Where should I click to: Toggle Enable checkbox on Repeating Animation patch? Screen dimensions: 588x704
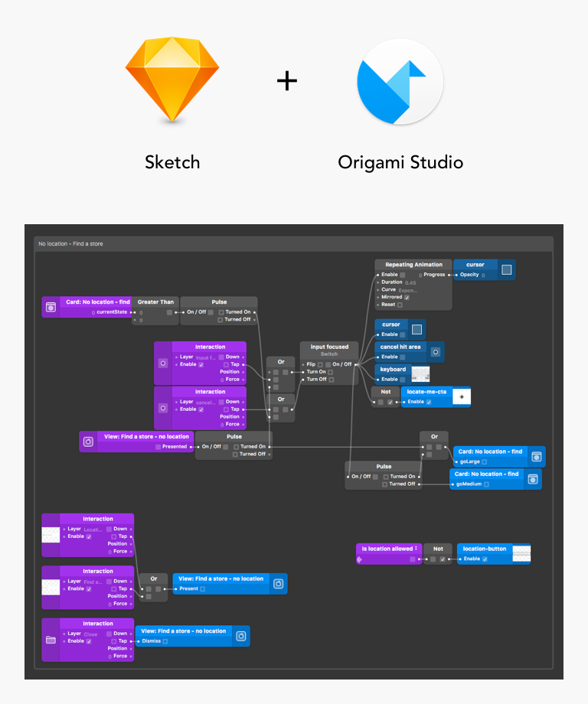[403, 275]
